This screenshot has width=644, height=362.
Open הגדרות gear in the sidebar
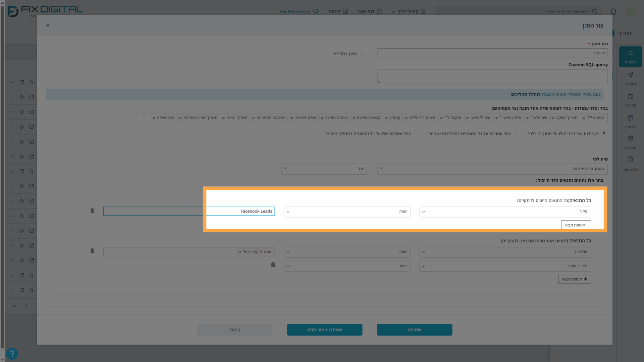[x=630, y=142]
